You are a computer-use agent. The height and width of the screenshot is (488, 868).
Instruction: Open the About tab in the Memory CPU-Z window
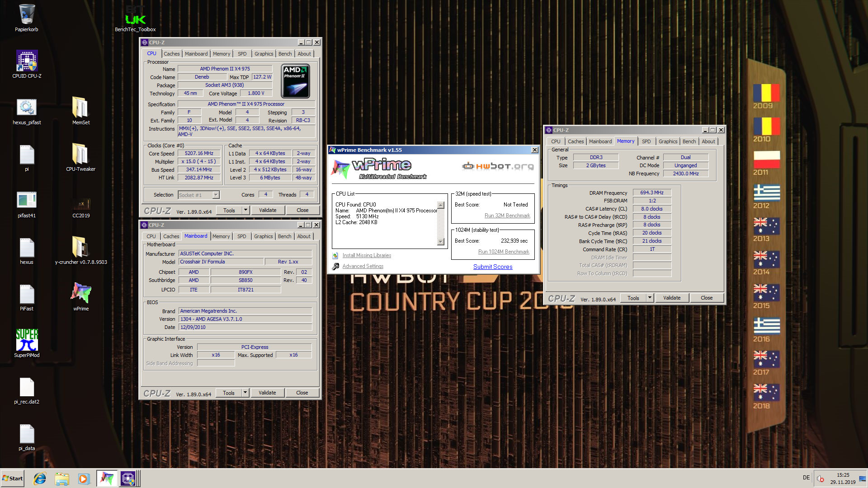click(708, 141)
